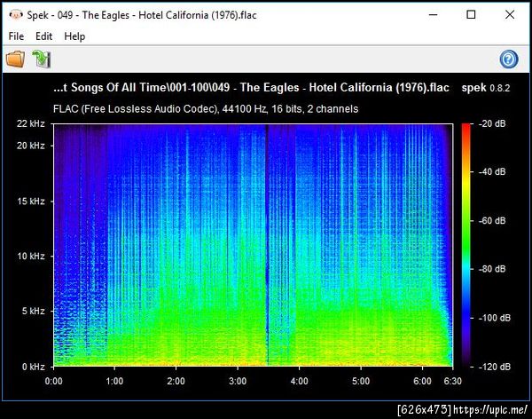The height and width of the screenshot is (419, 532).
Task: Click the -40 dB scale label
Action: (492, 171)
